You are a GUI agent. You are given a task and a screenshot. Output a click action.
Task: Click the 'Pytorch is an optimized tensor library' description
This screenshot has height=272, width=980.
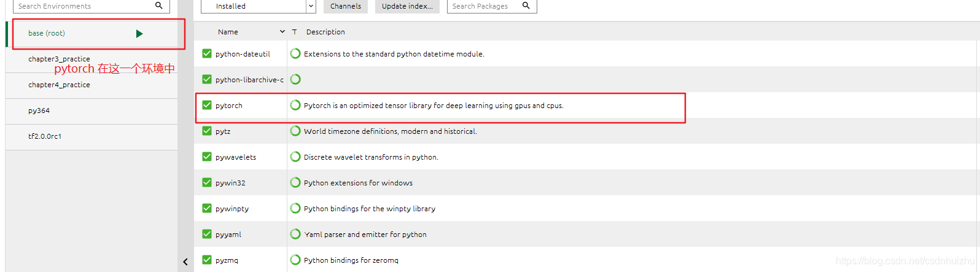[x=434, y=106]
